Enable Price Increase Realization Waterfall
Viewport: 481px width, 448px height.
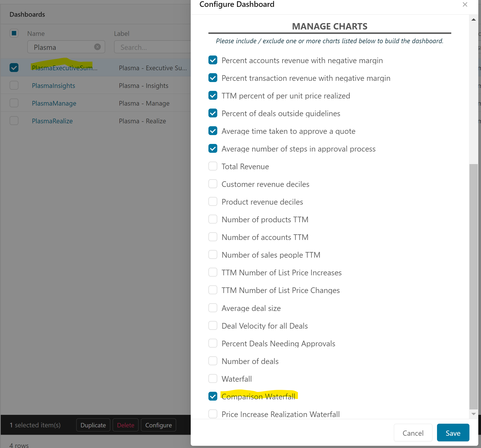[213, 414]
